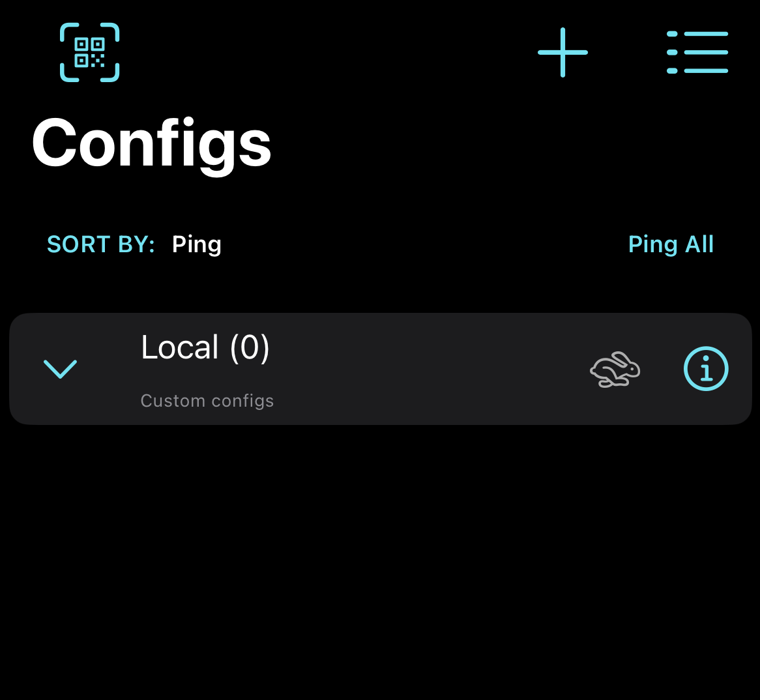Select the Local (0) group title

(205, 347)
